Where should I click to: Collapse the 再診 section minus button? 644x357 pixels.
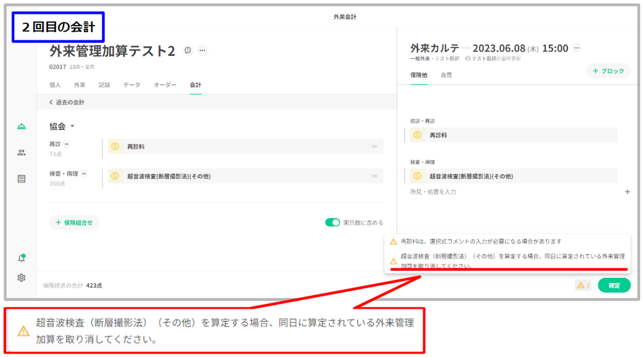(x=67, y=144)
